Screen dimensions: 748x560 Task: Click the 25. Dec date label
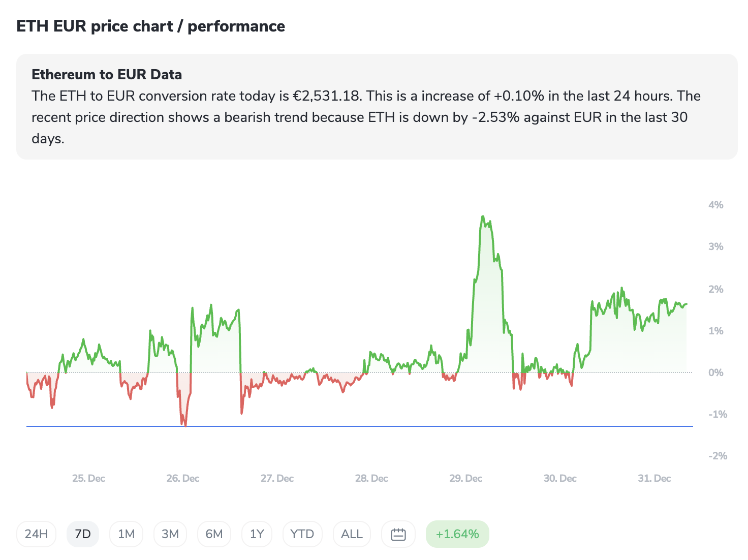[x=89, y=478]
